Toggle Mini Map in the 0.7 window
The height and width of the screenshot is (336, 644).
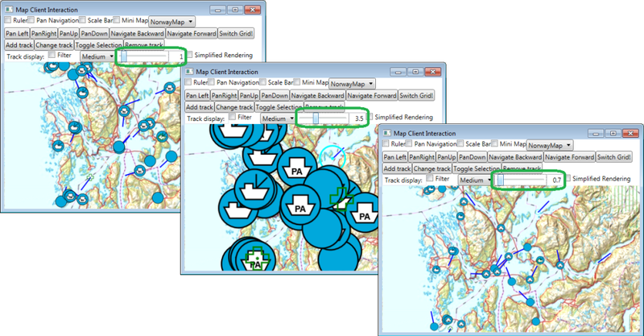pos(494,143)
